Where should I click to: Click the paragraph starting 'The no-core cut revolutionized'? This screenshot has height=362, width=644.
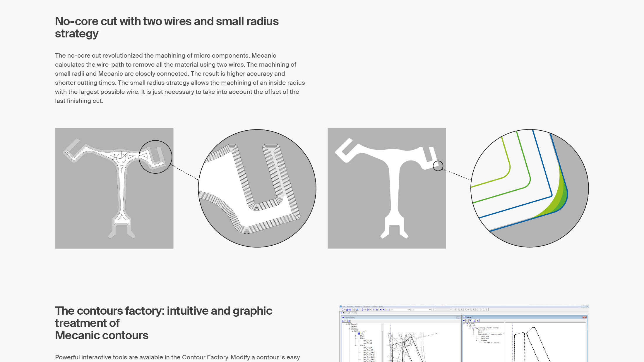point(180,78)
